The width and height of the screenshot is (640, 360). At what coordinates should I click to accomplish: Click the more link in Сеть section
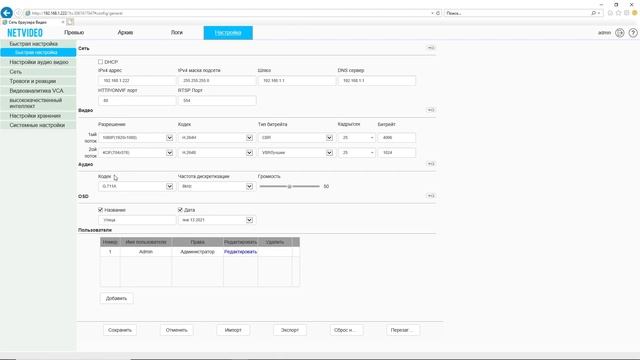(x=431, y=48)
